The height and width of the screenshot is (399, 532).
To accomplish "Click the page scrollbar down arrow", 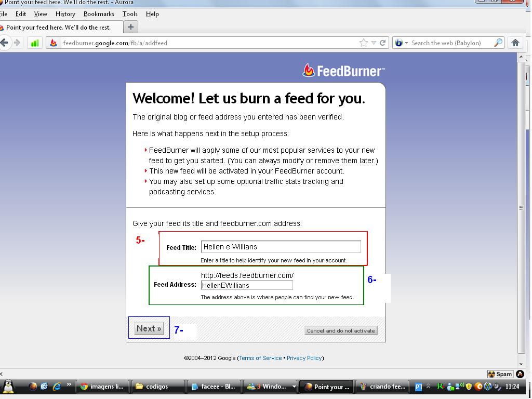I will pyautogui.click(x=522, y=364).
